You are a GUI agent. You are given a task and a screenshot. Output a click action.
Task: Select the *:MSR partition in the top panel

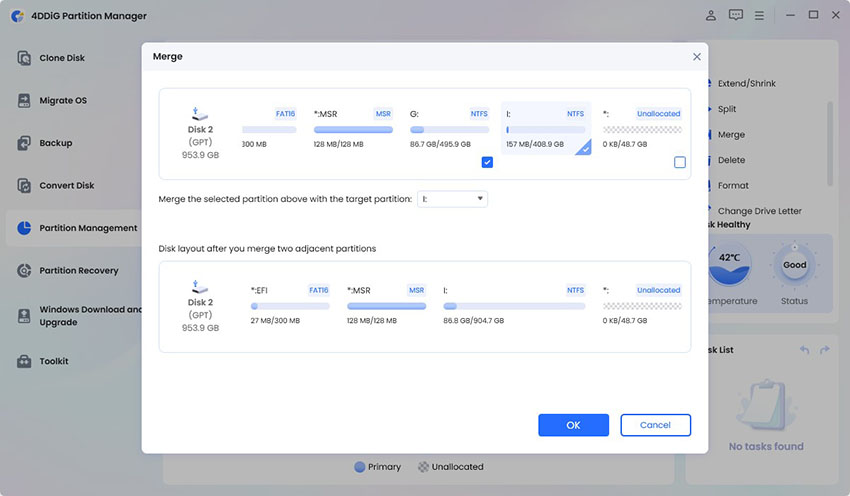click(353, 128)
